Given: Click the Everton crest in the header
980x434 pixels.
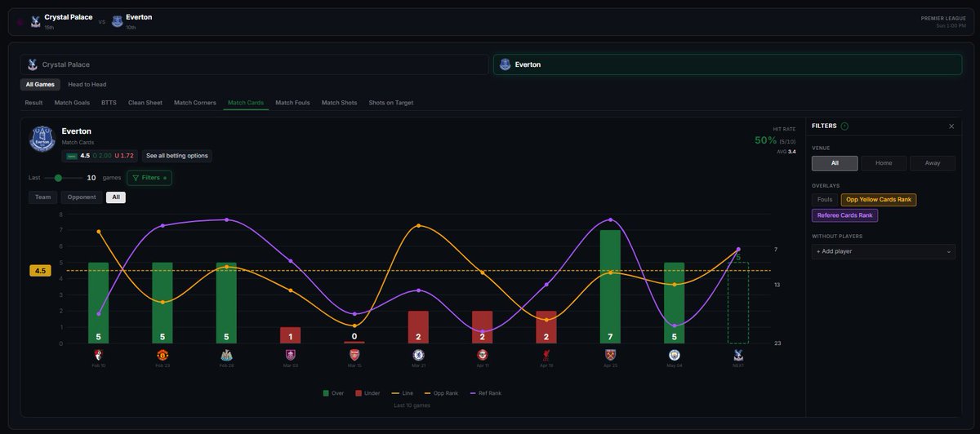Looking at the screenshot, I should coord(118,21).
